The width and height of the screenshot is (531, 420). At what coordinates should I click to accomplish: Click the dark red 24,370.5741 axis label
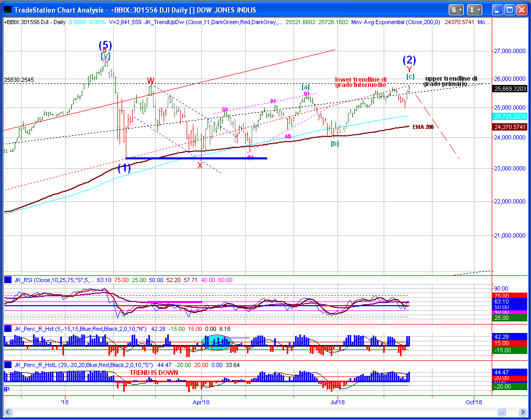[510, 127]
